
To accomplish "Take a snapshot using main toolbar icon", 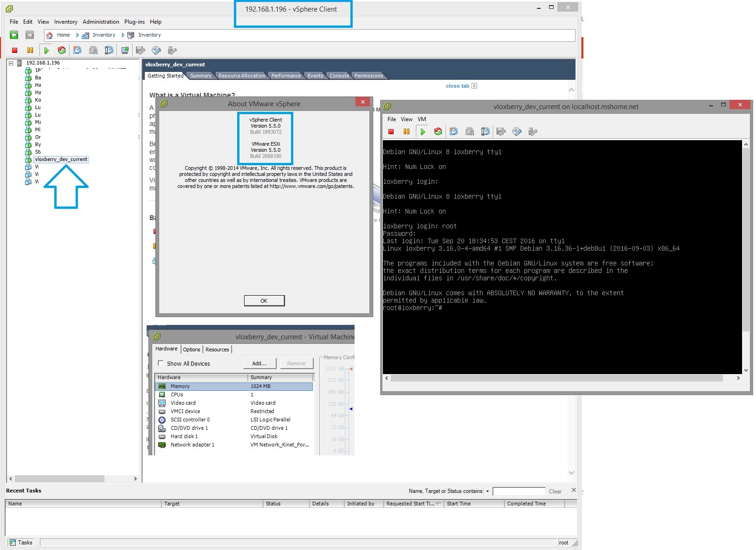I will (x=78, y=50).
